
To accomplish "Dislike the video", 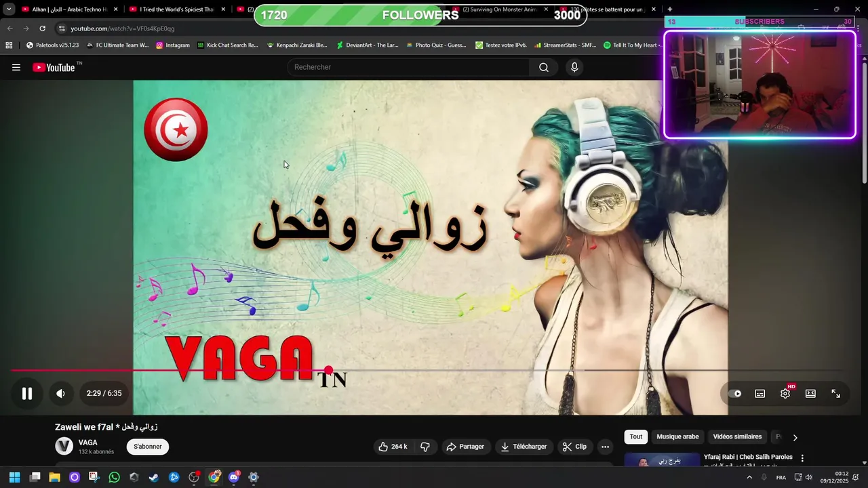I will click(425, 447).
